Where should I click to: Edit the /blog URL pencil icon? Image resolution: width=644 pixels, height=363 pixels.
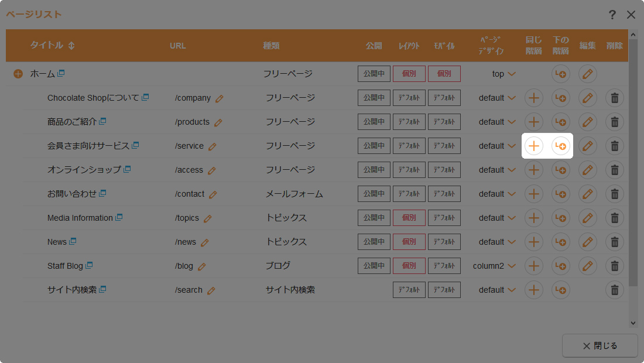click(201, 266)
